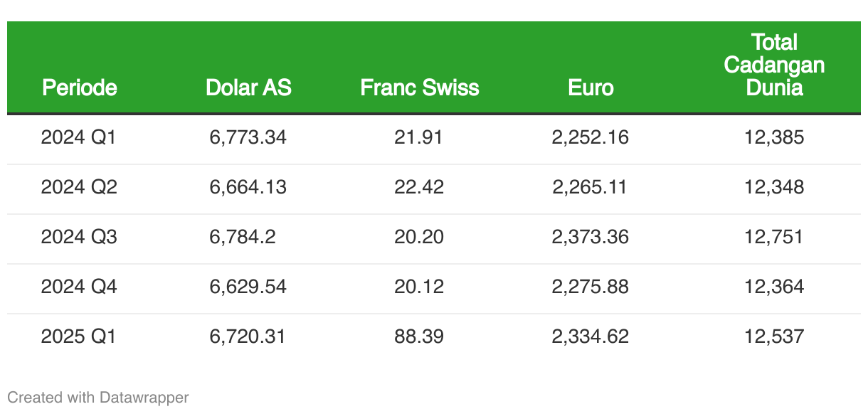This screenshot has width=868, height=414.
Task: Select the 2024 Q1 period cell
Action: coord(78,137)
